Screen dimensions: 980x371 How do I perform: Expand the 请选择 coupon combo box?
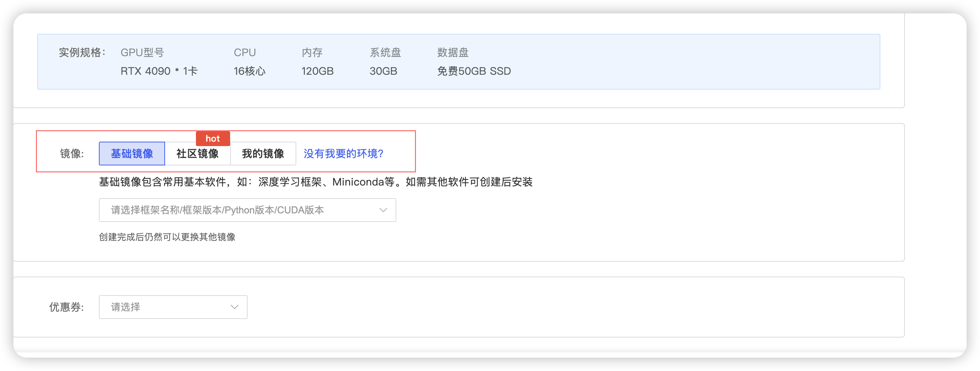(x=173, y=307)
